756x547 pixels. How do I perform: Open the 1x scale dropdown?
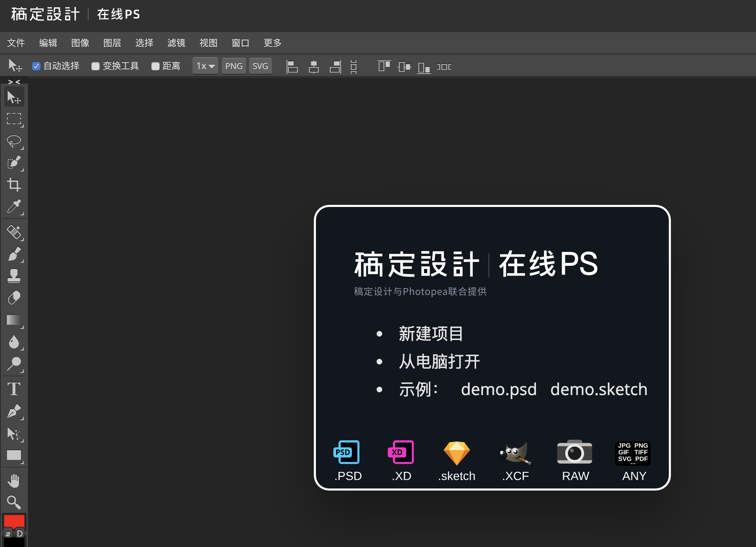(205, 66)
